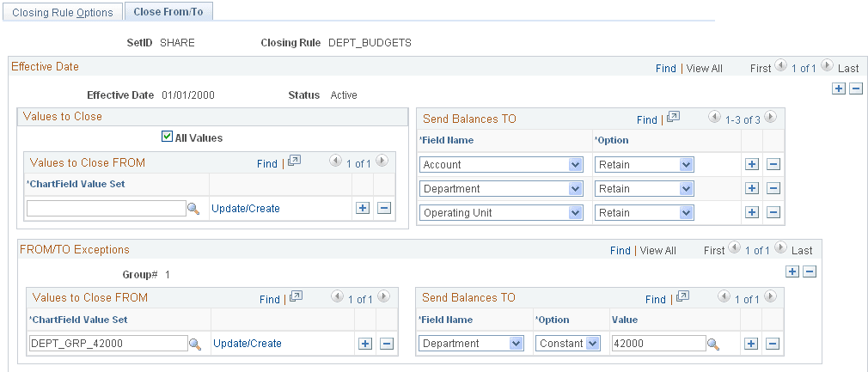Delete the Operating Unit row with minus button

[x=773, y=213]
